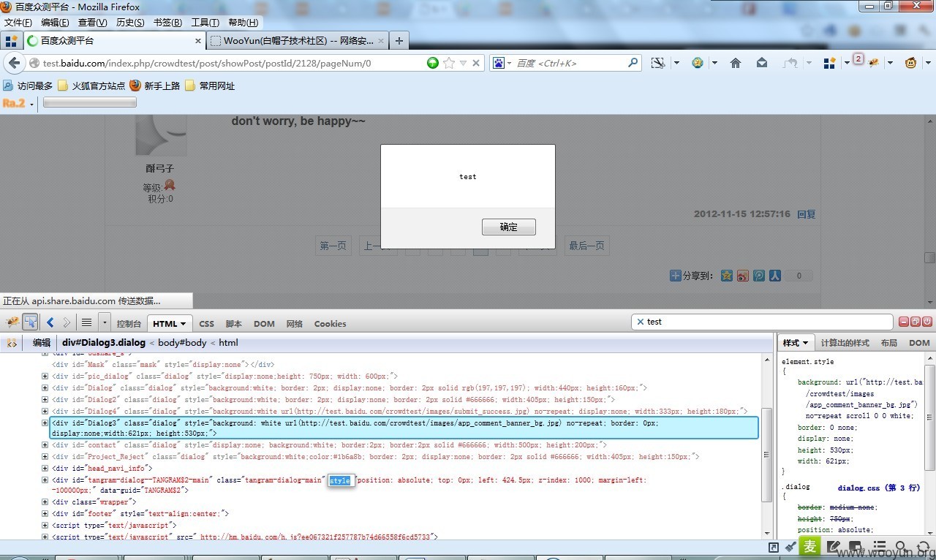Toggle the Firebug inspect element tool
Viewport: 936px width, 560px height.
31,322
